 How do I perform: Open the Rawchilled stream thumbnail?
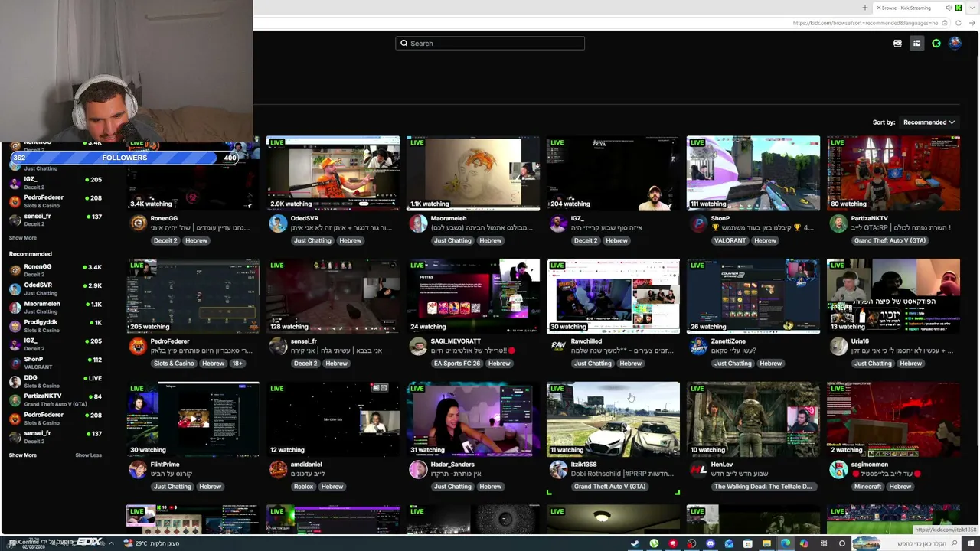(613, 296)
